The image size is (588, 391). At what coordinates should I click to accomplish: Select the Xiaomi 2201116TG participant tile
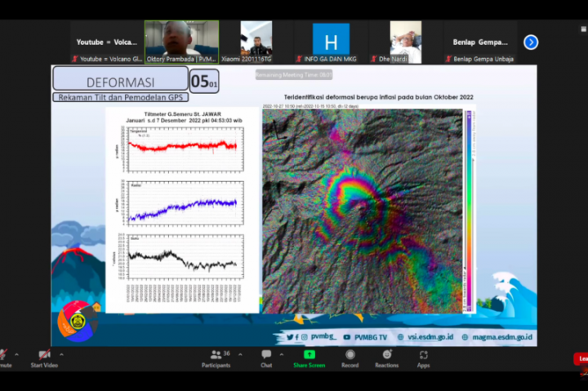[256, 42]
